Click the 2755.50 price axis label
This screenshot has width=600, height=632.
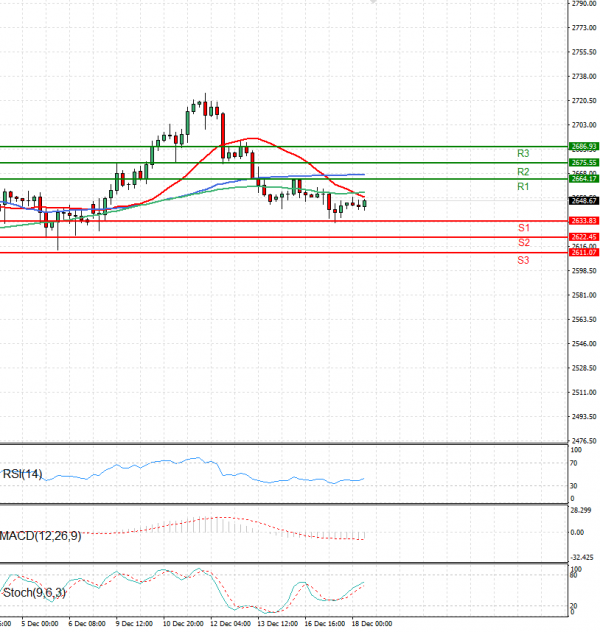[584, 52]
